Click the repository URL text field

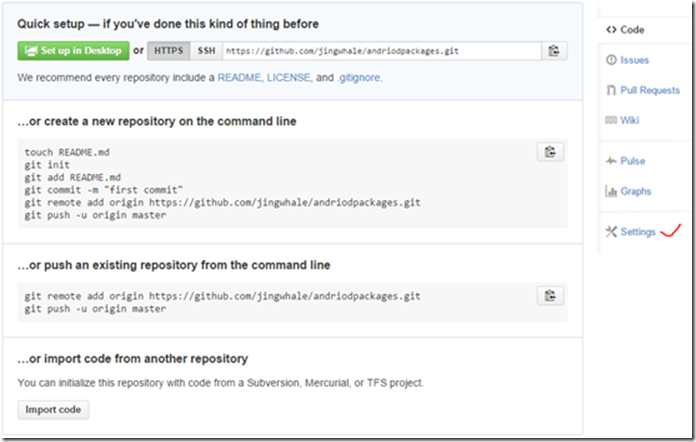point(382,51)
